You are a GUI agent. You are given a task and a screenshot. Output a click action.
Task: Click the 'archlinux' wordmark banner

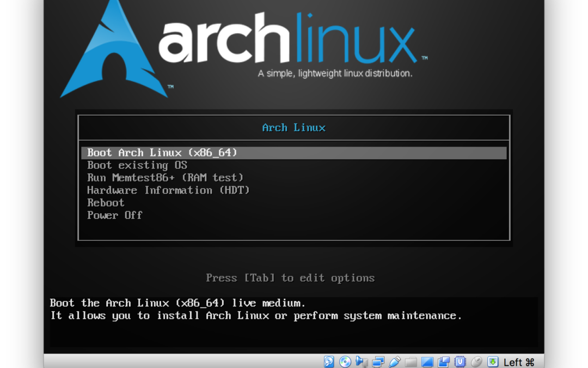(288, 38)
